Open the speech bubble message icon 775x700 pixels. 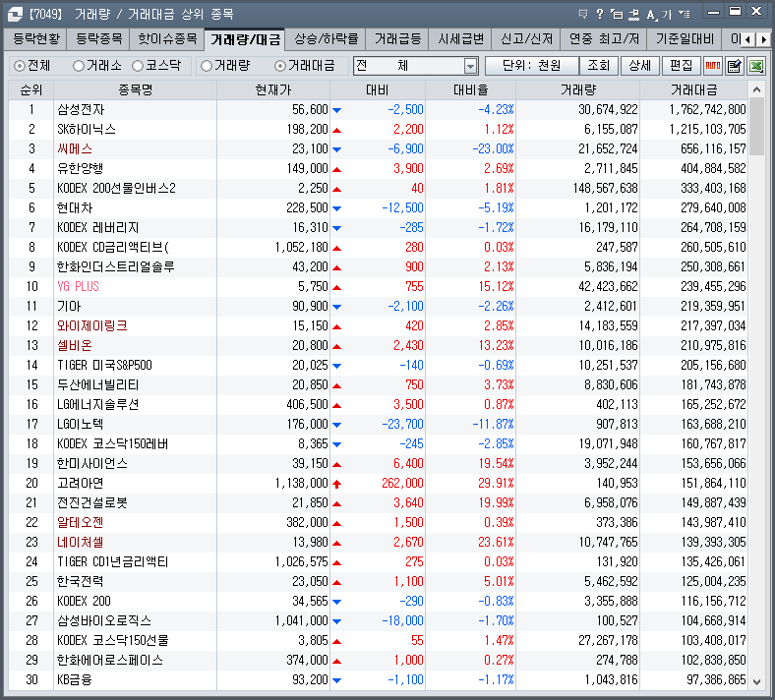[583, 14]
